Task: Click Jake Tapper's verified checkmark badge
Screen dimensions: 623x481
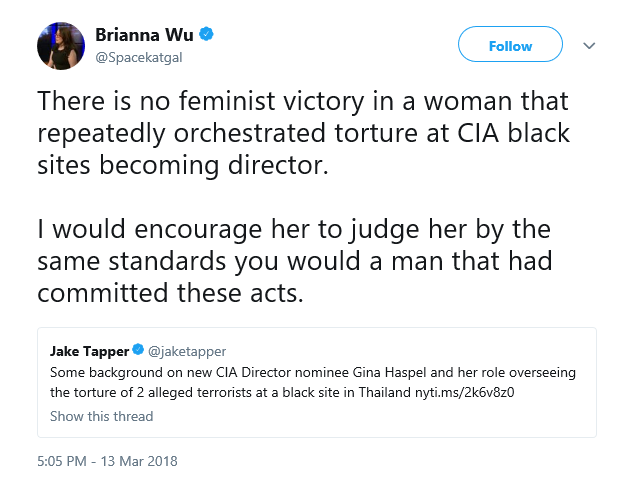Action: coord(138,350)
